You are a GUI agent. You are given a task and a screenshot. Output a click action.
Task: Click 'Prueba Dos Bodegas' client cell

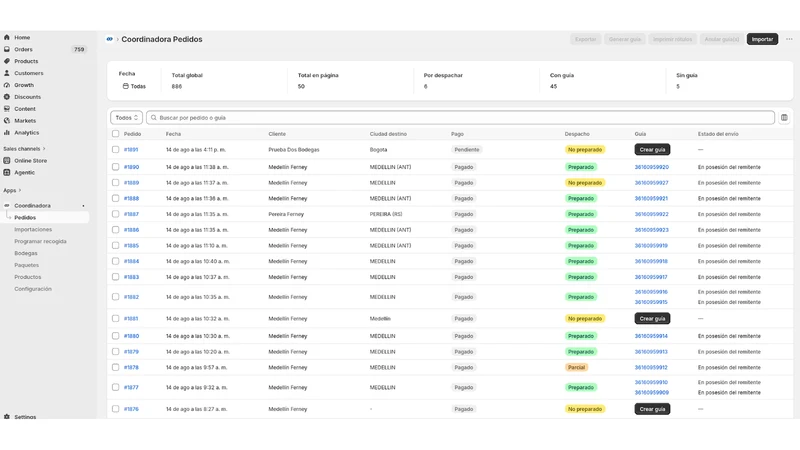click(x=294, y=149)
